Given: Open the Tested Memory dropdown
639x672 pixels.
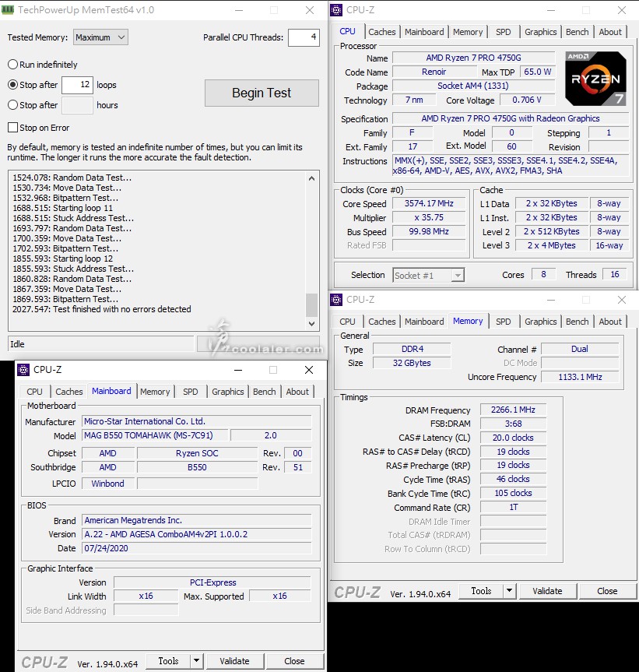Looking at the screenshot, I should 100,37.
